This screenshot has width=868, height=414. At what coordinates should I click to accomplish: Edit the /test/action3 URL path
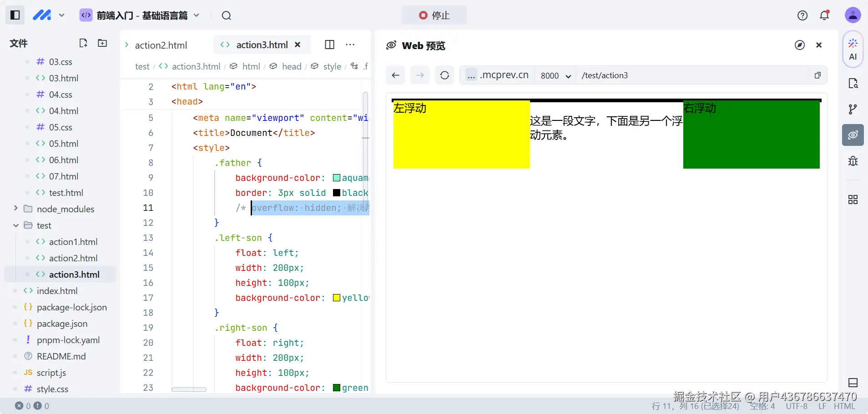point(691,75)
